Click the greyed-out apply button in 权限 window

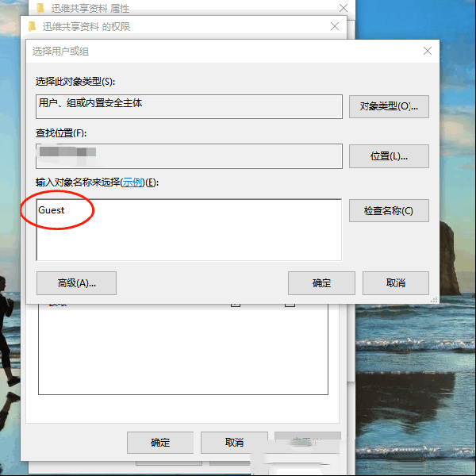(308, 443)
